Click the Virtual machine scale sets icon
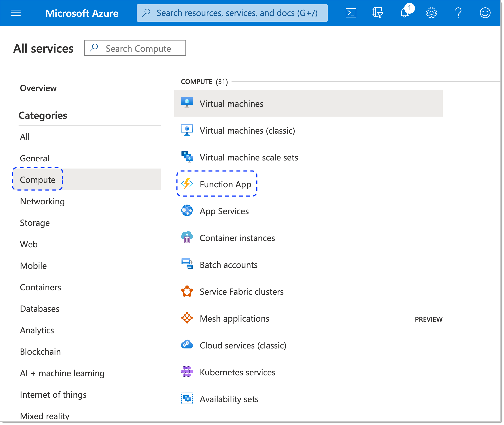The height and width of the screenshot is (425, 504). [187, 157]
